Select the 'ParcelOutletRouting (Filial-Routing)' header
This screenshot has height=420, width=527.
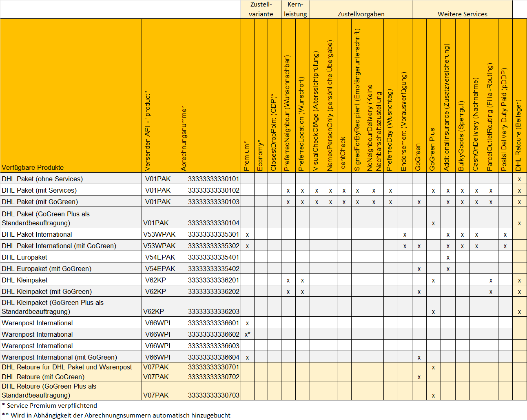491,96
